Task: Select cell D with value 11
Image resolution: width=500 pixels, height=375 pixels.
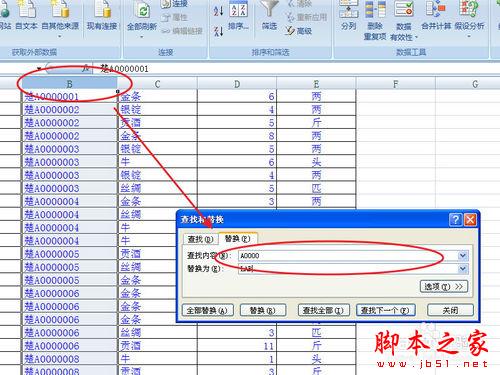Action: pos(237,346)
